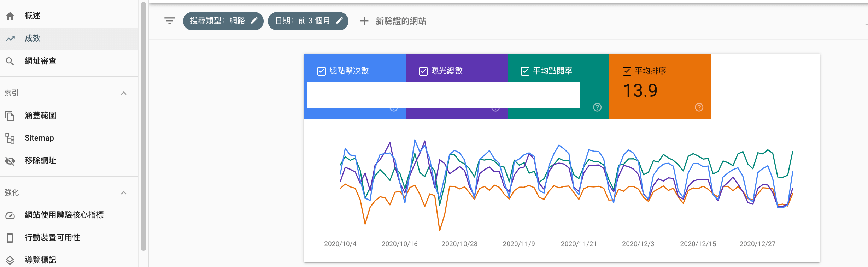Uncheck the 平均點閱率 checkbox

point(525,71)
